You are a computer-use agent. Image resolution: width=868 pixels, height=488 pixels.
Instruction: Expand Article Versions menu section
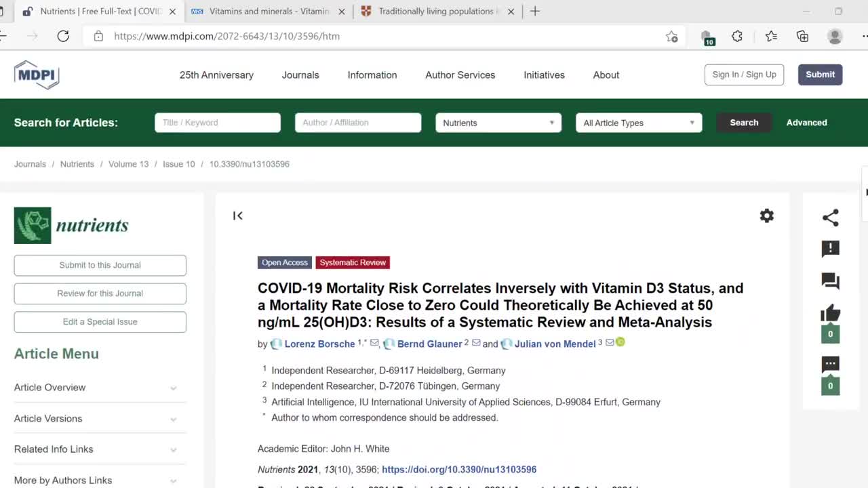100,419
